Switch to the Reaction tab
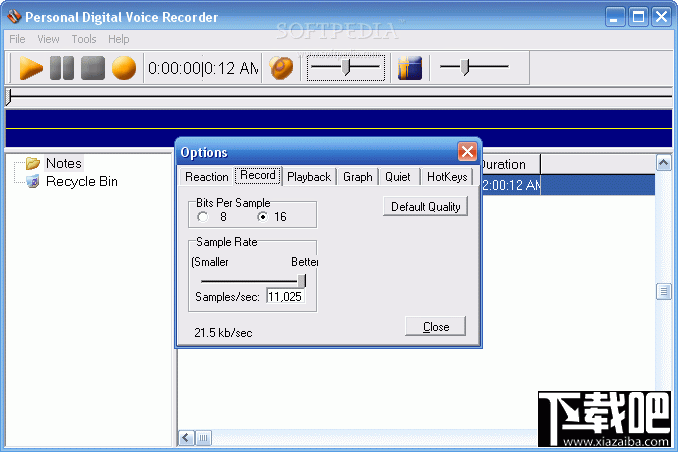Image resolution: width=678 pixels, height=452 pixels. 207,177
